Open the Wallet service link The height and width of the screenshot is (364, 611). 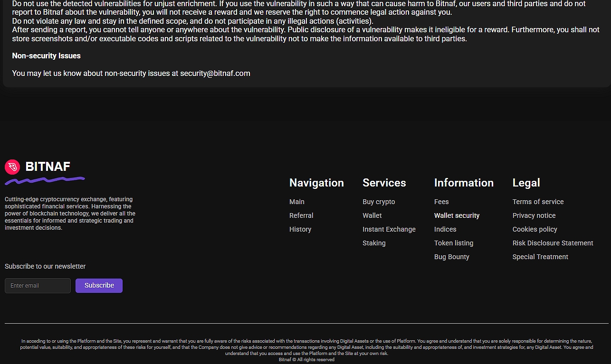(372, 215)
